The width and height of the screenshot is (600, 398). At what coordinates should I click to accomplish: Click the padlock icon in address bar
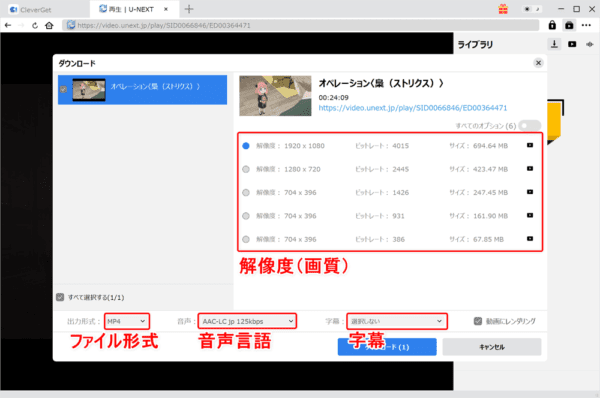pos(552,25)
